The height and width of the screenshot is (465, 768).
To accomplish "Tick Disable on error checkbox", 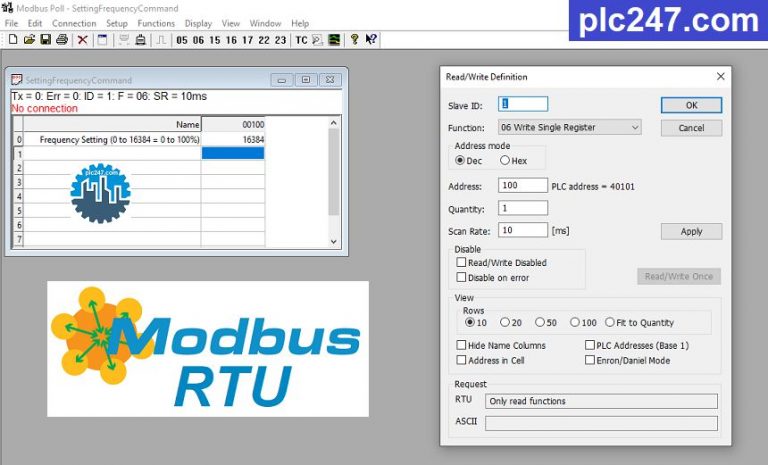I will [461, 277].
